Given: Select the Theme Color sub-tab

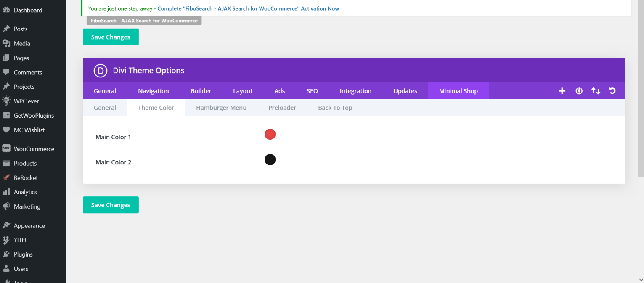Looking at the screenshot, I should pos(156,108).
